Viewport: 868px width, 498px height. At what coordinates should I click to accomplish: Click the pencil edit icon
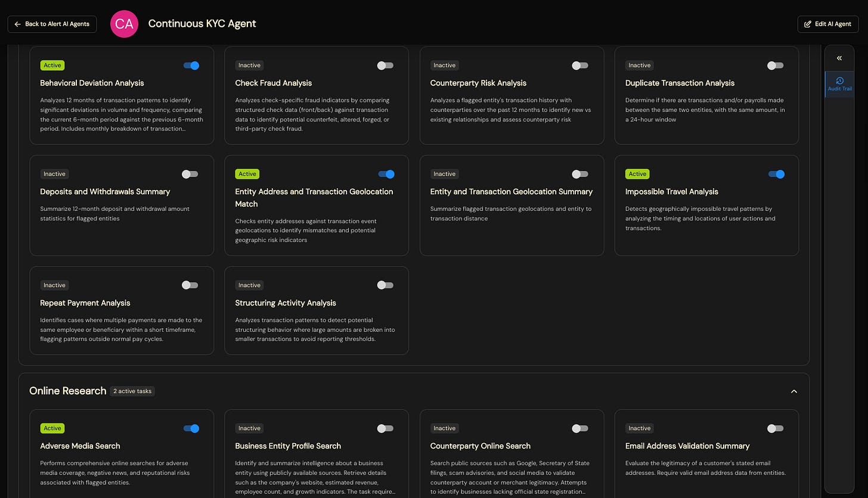point(808,24)
